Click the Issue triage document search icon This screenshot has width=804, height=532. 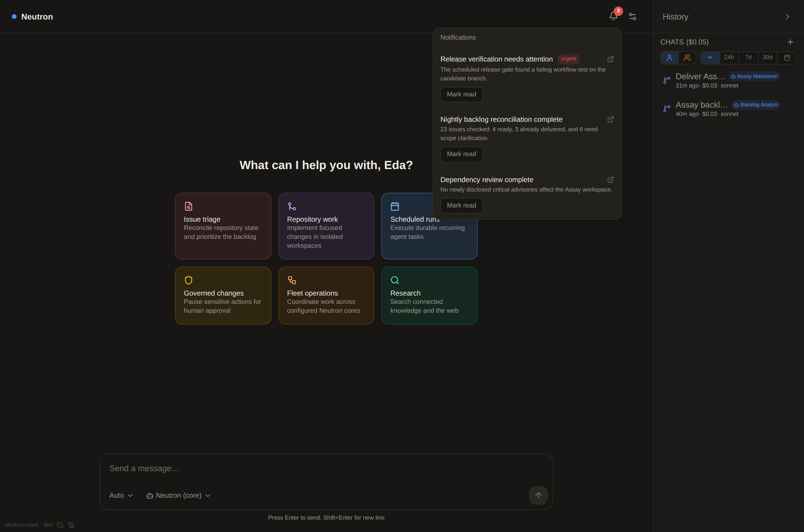(x=188, y=206)
